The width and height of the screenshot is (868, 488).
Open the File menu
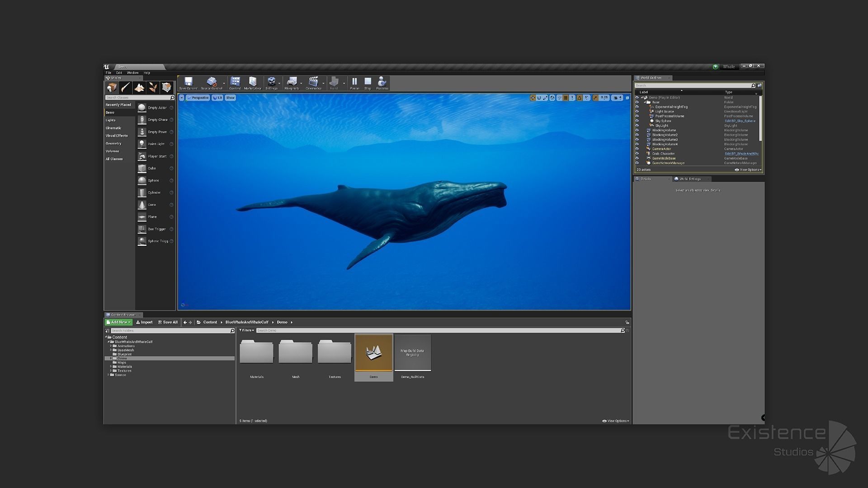coord(108,73)
